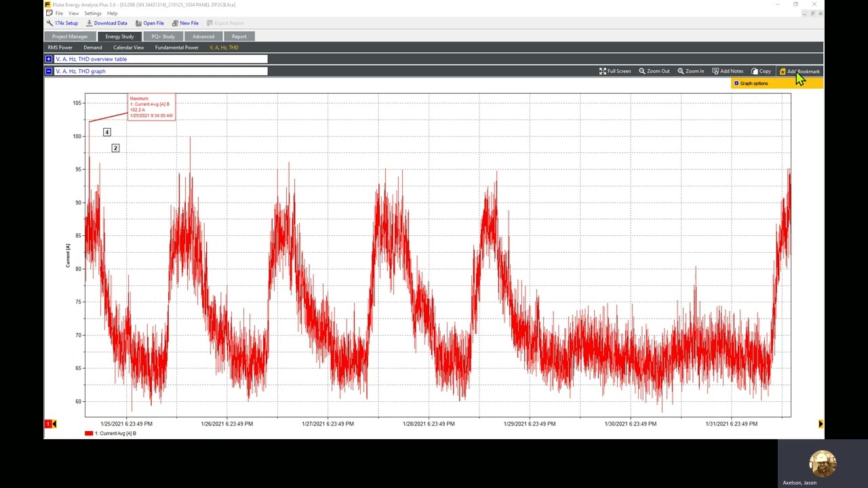Open the Demand sub-view
The image size is (868, 488).
click(93, 47)
